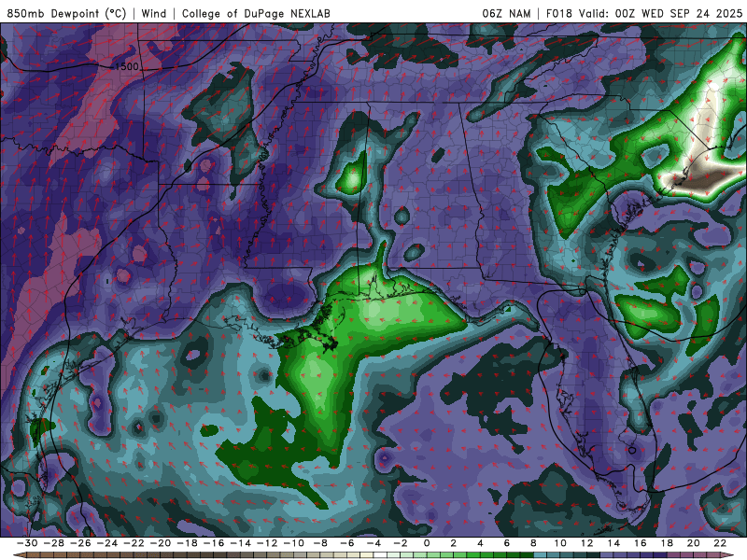Click the '-4' color scale label
747x560 pixels.
pyautogui.click(x=374, y=543)
